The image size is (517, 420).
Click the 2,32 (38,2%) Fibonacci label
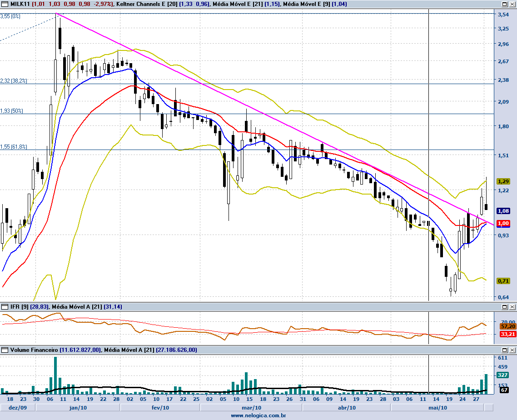click(x=14, y=81)
